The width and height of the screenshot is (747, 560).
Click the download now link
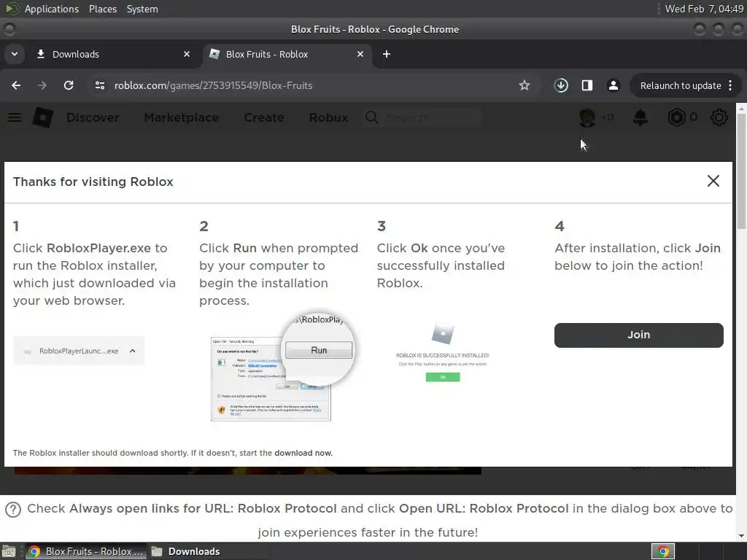click(303, 453)
